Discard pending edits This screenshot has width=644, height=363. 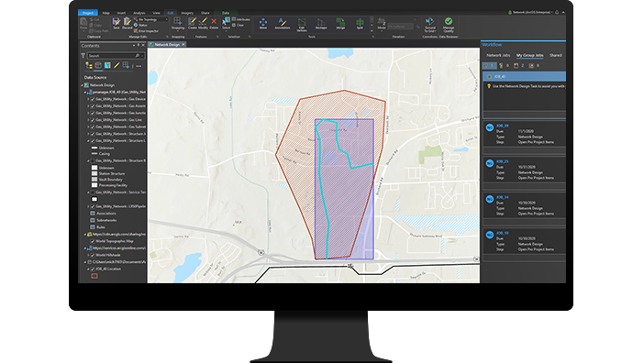pos(128,23)
